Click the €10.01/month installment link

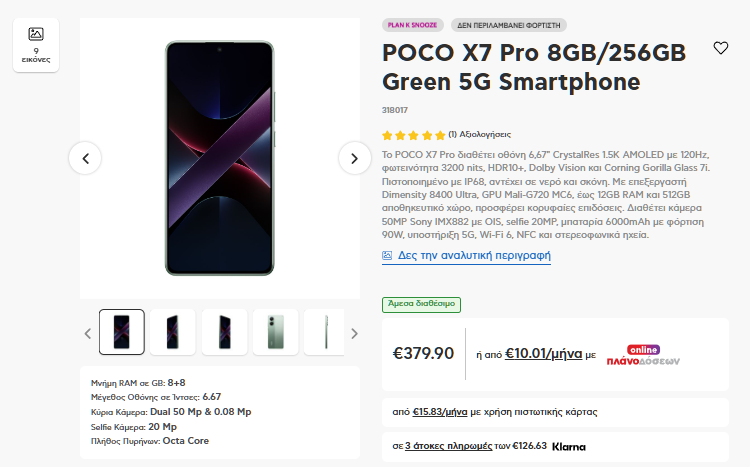click(543, 353)
